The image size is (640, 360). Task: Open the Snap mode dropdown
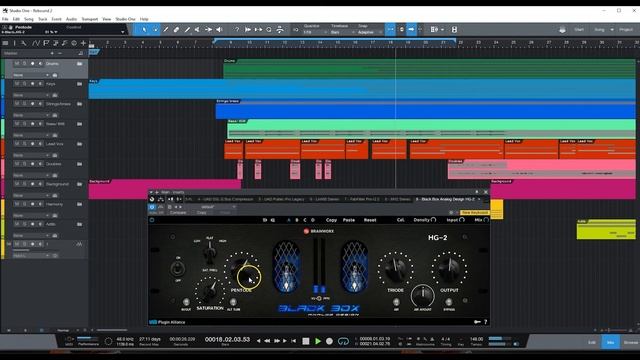point(369,32)
